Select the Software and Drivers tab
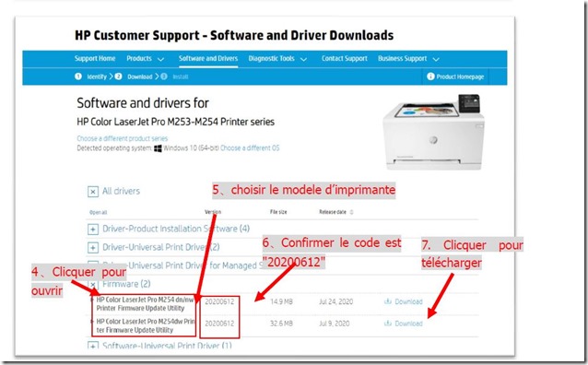588x365 pixels. click(x=208, y=58)
